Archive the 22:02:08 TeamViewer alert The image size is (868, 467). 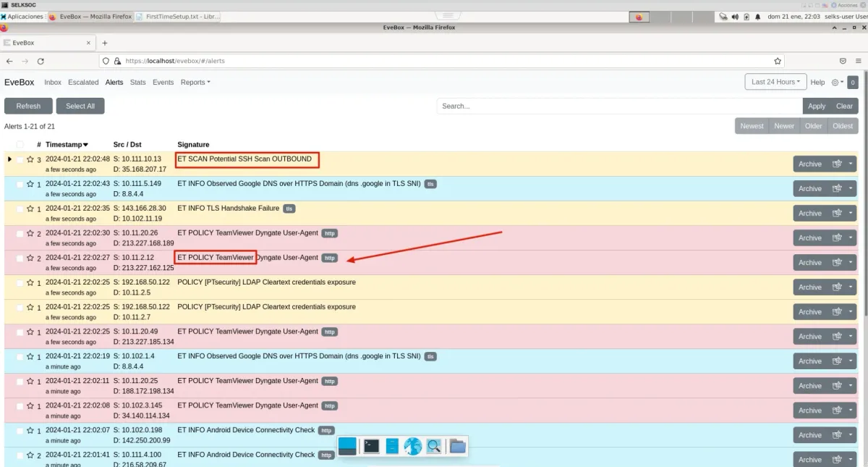click(x=810, y=410)
